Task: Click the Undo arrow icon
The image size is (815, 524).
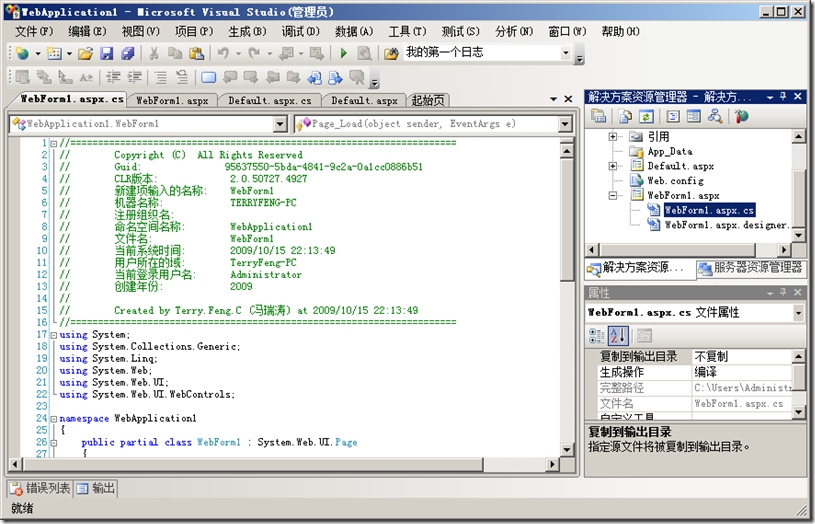Action: [223, 53]
